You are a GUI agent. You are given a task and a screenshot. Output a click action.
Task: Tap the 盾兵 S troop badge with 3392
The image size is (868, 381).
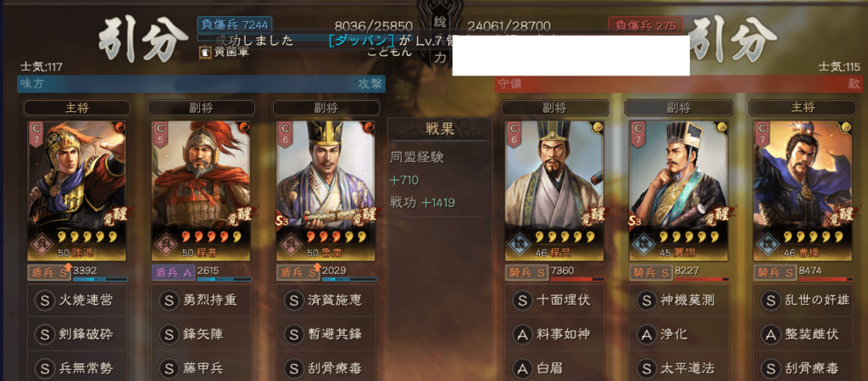click(x=49, y=272)
